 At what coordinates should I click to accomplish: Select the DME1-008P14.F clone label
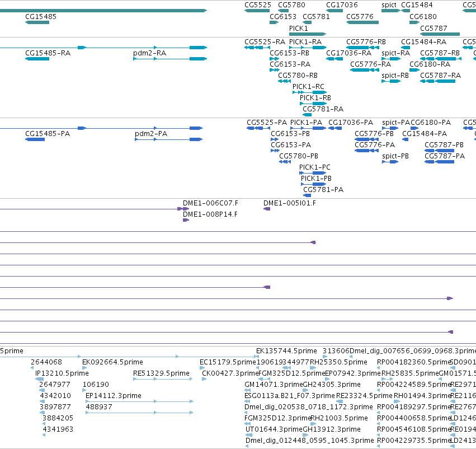(x=210, y=214)
